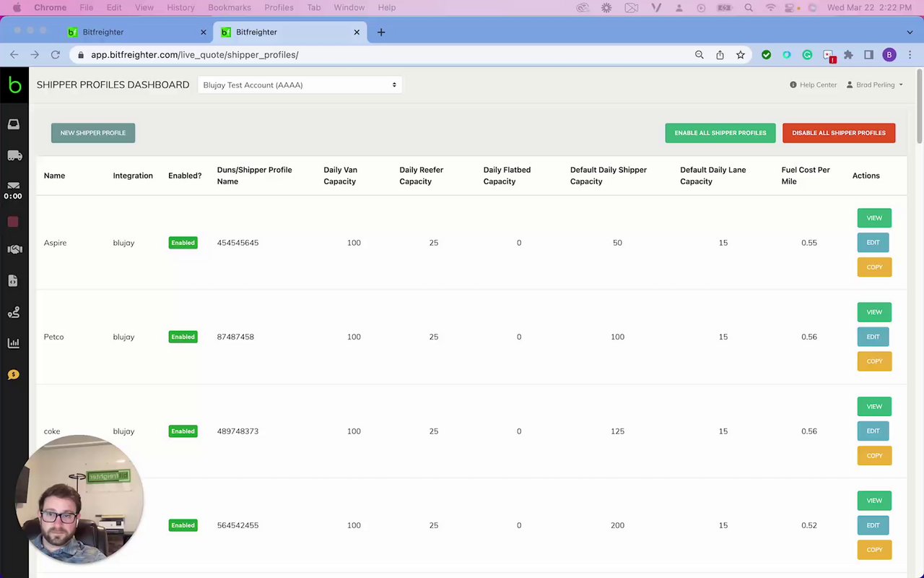The height and width of the screenshot is (578, 924).
Task: Reload the current page
Action: pos(56,55)
